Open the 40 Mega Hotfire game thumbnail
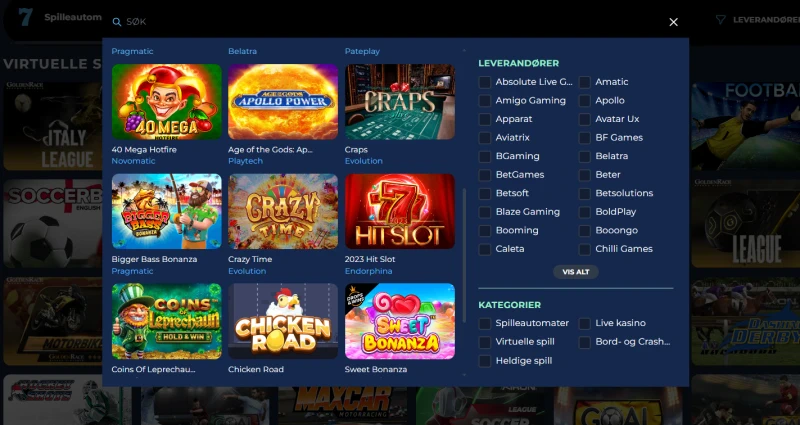Viewport: 800px width, 425px height. [x=167, y=101]
